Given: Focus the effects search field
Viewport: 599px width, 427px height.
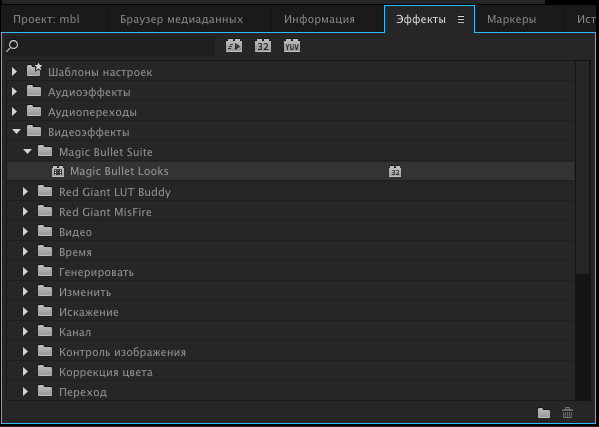Looking at the screenshot, I should coord(110,46).
